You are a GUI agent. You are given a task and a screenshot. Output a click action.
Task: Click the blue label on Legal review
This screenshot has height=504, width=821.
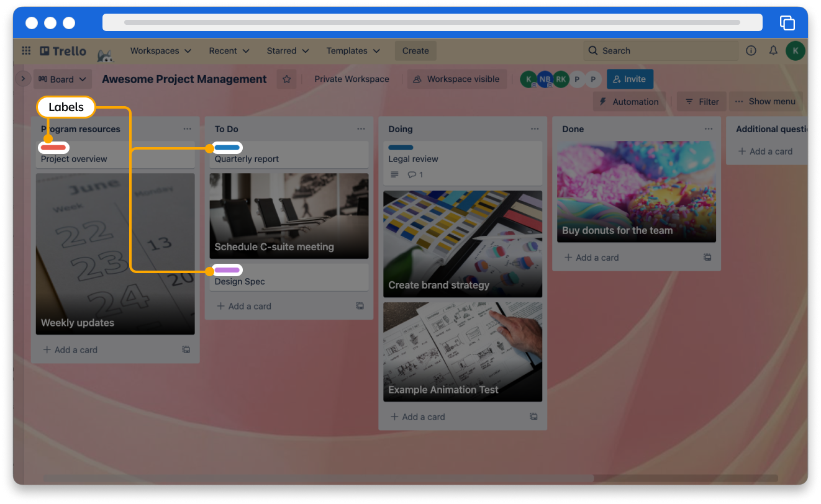(x=401, y=148)
